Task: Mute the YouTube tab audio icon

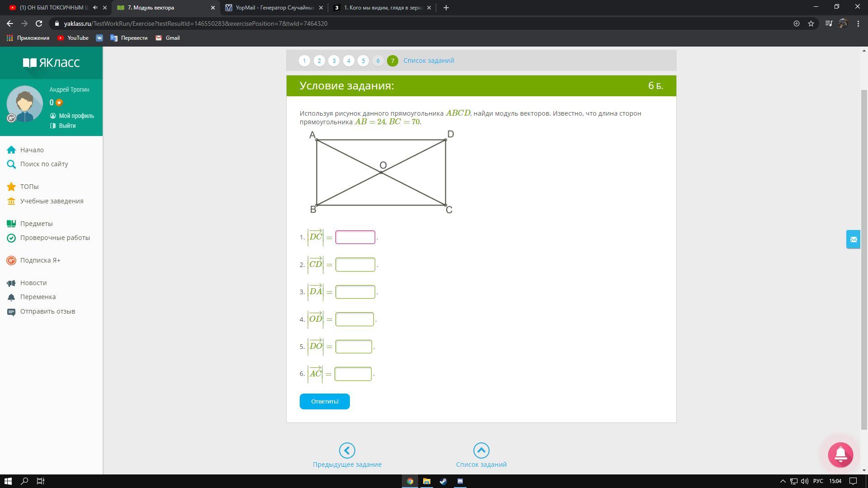Action: coord(95,8)
